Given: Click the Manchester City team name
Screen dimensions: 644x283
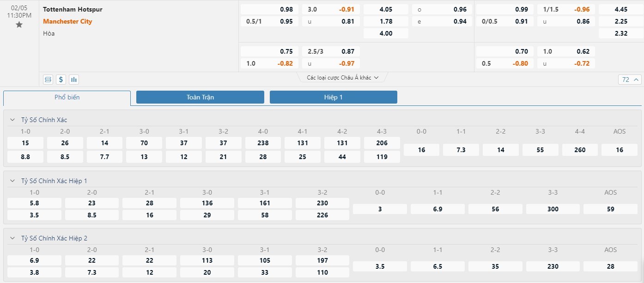Looking at the screenshot, I should coord(67,21).
